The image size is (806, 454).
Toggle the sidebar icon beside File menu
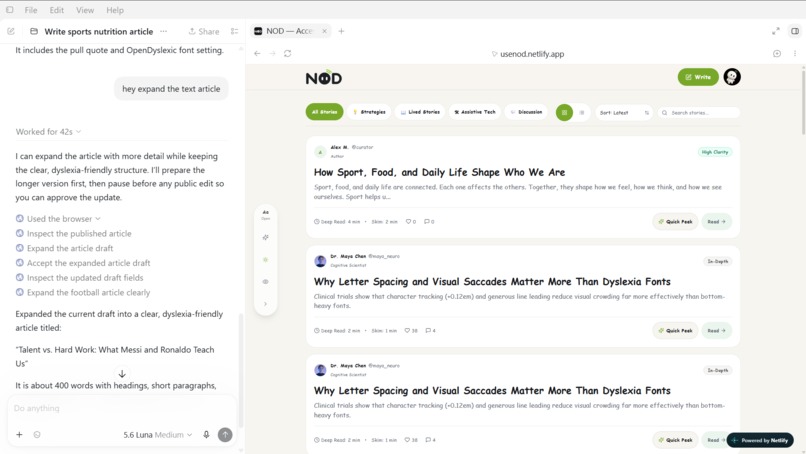point(10,10)
